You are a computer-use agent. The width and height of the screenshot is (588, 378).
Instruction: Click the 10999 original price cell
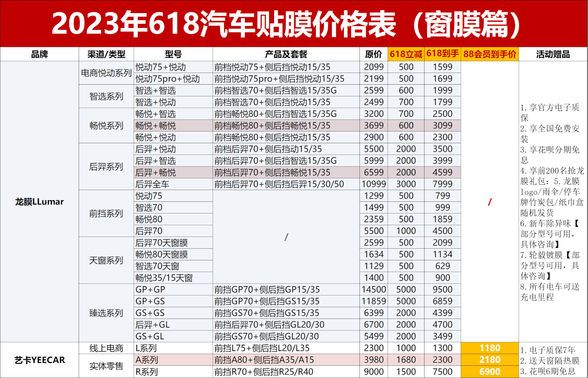374,184
